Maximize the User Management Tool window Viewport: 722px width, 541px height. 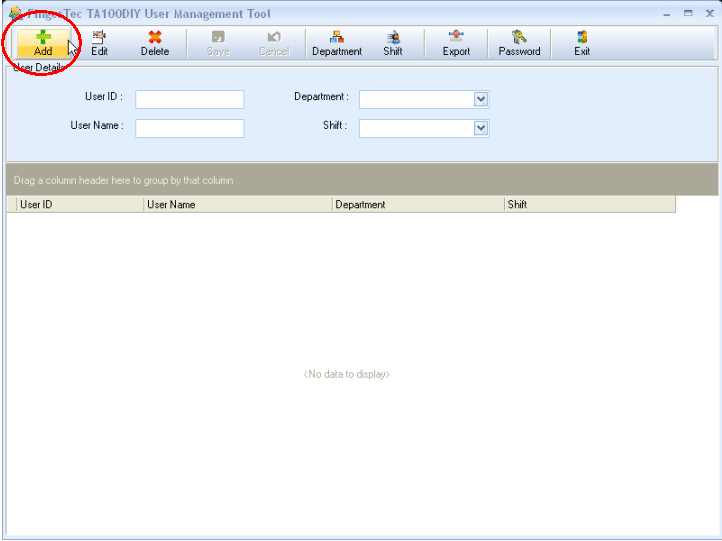688,14
